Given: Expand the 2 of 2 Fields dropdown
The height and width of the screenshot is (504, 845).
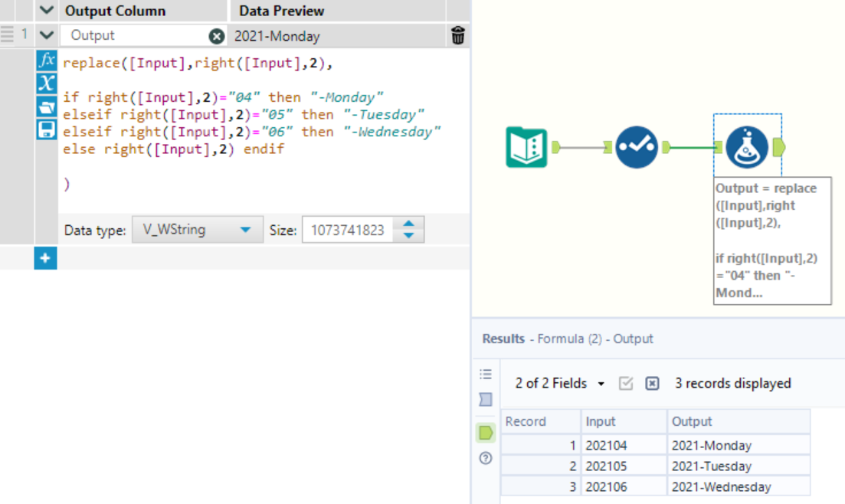Looking at the screenshot, I should click(601, 384).
